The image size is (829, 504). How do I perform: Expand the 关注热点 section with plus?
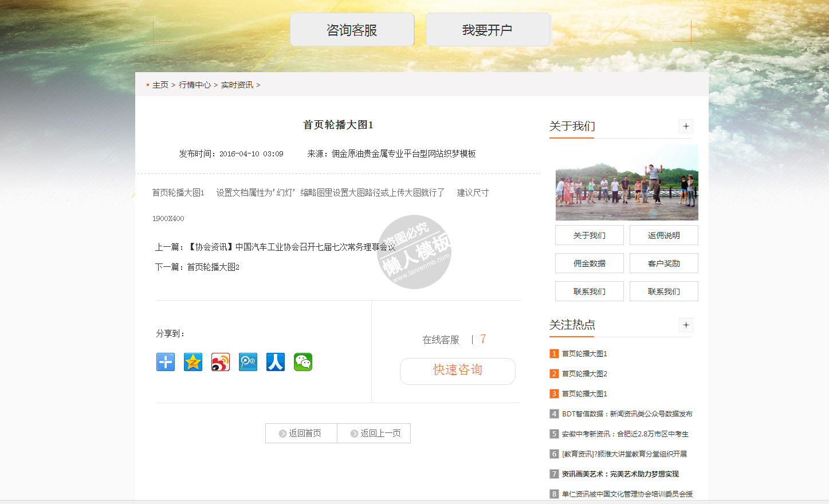pos(686,325)
